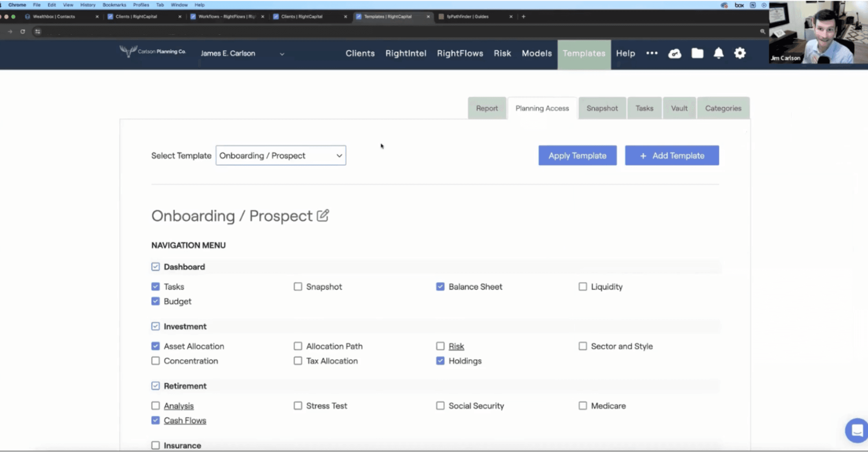Open the Vault tab
This screenshot has height=453, width=868.
click(x=679, y=108)
